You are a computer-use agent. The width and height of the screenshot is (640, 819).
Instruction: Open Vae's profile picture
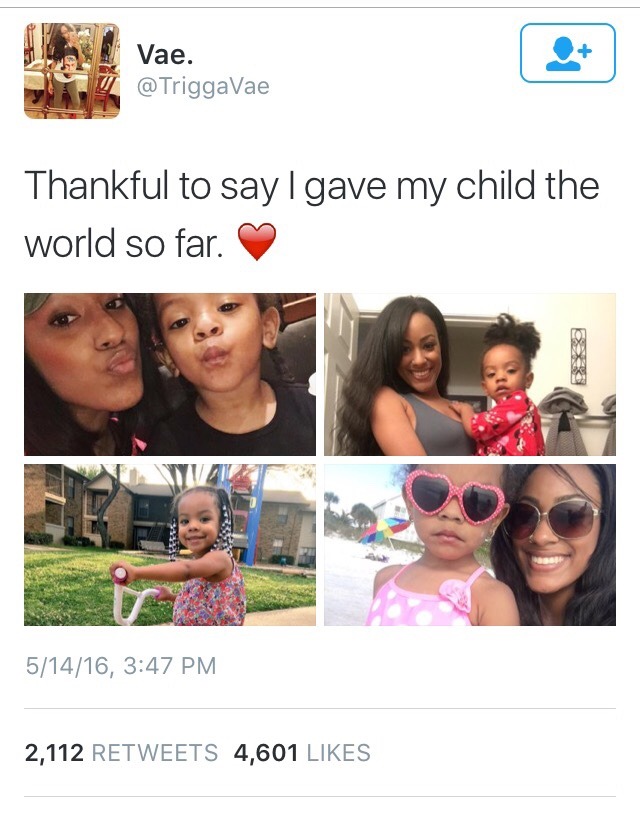pos(72,71)
